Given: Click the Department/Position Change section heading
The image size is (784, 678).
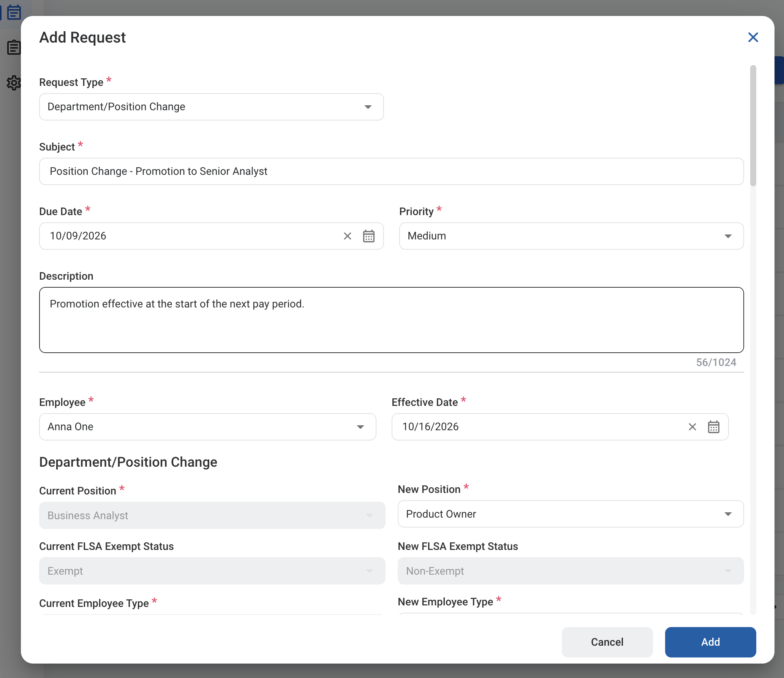Looking at the screenshot, I should 128,462.
